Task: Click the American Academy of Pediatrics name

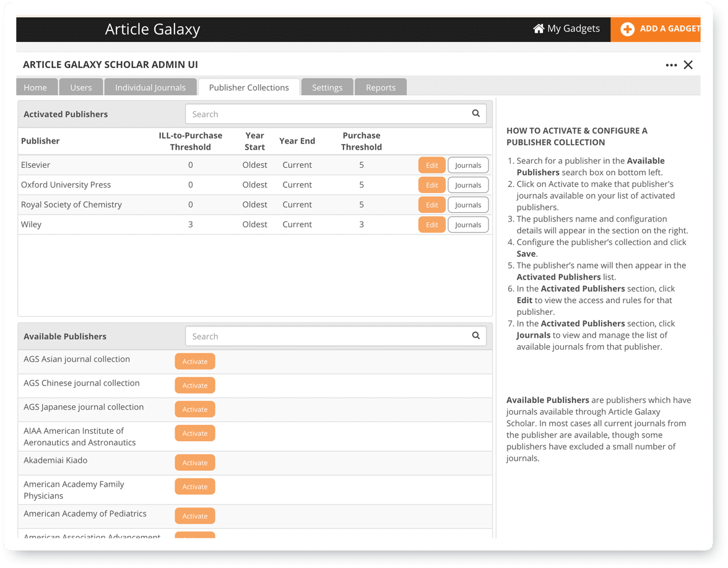Action: (85, 514)
